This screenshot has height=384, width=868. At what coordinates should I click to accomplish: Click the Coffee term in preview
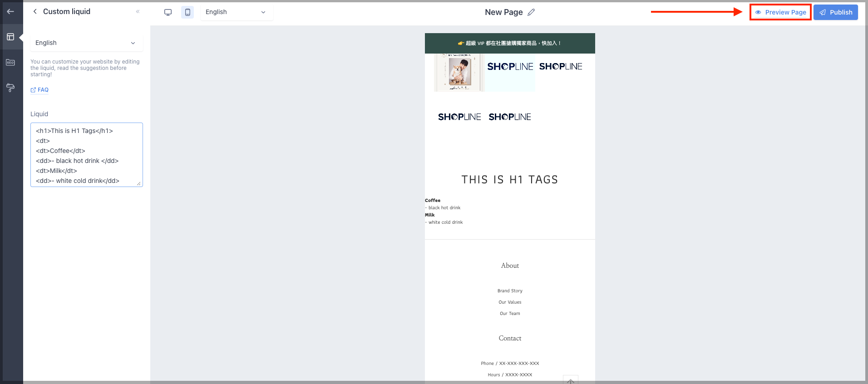click(x=433, y=200)
